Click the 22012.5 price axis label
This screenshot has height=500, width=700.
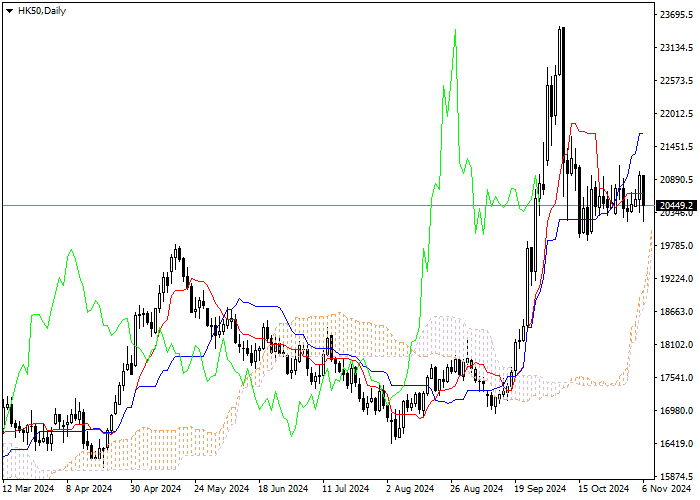tap(676, 113)
